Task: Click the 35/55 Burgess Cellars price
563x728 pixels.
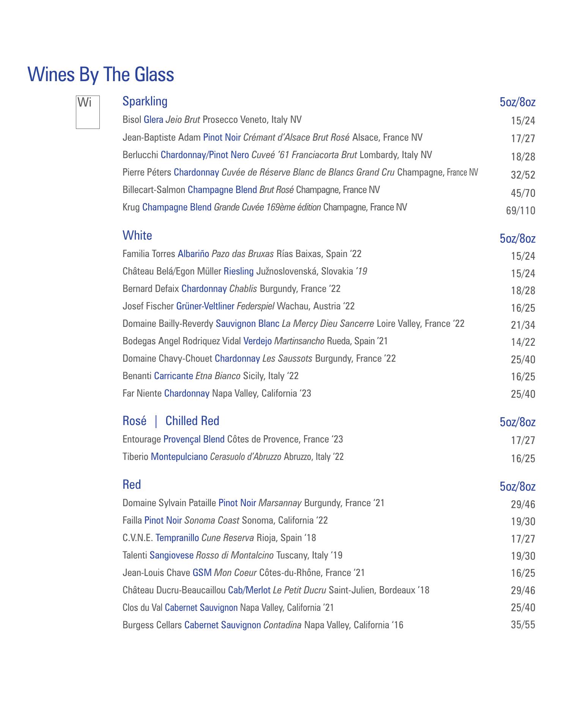Action: coord(523,624)
